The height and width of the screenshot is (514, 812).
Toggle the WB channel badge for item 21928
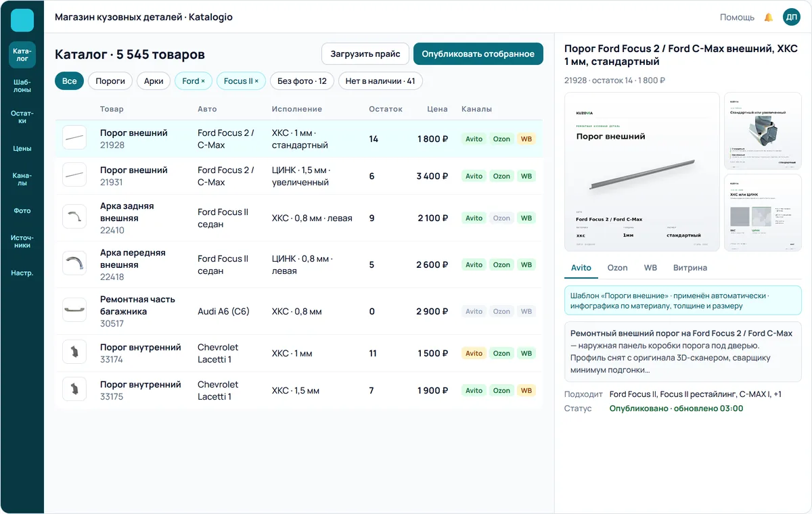pos(526,139)
